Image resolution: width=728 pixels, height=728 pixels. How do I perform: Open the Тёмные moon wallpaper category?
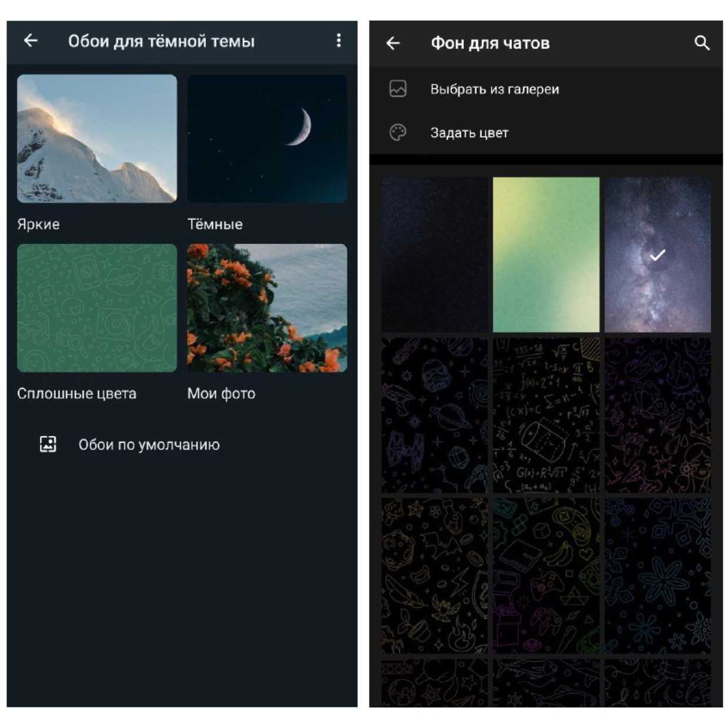click(267, 139)
